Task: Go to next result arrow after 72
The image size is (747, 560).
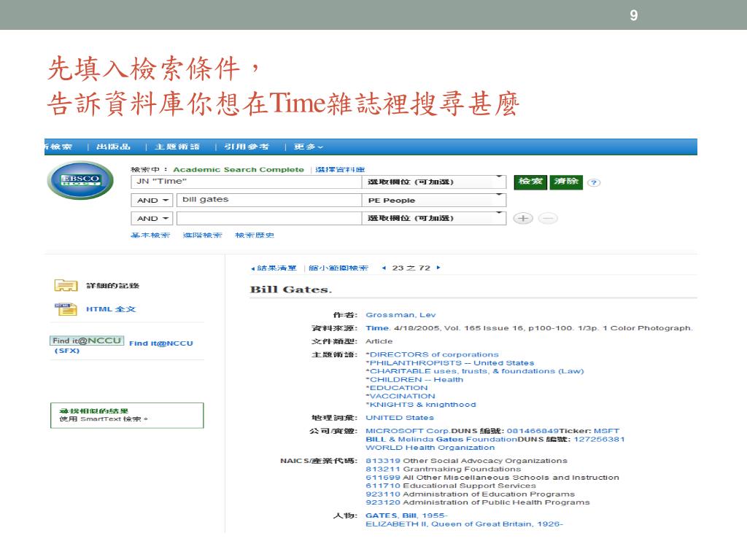Action: [438, 268]
